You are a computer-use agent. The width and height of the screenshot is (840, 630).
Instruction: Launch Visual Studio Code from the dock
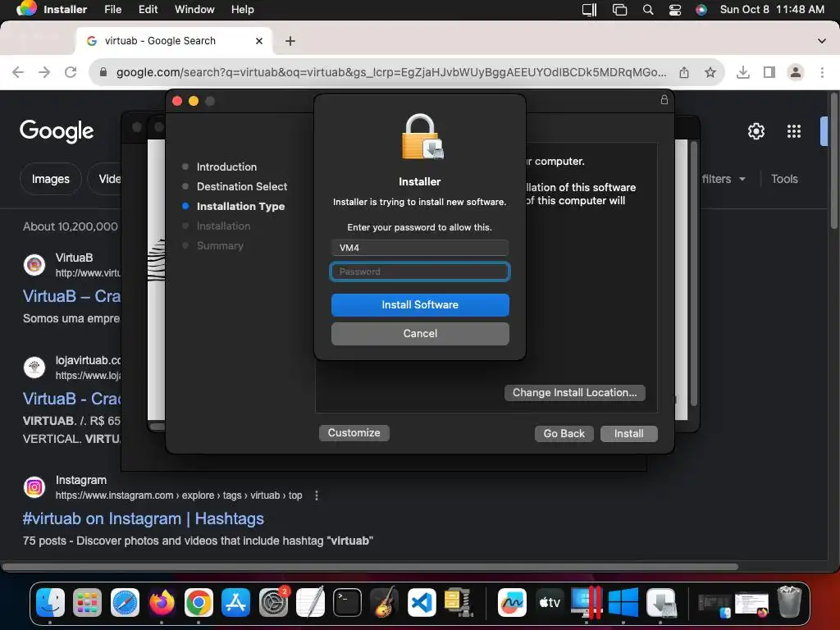click(422, 603)
